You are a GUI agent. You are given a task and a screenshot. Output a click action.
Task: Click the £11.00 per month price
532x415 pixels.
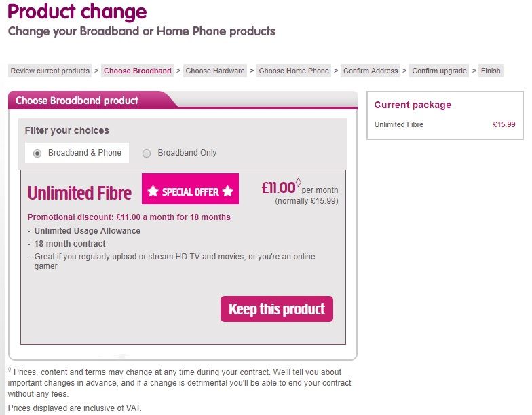click(x=278, y=188)
